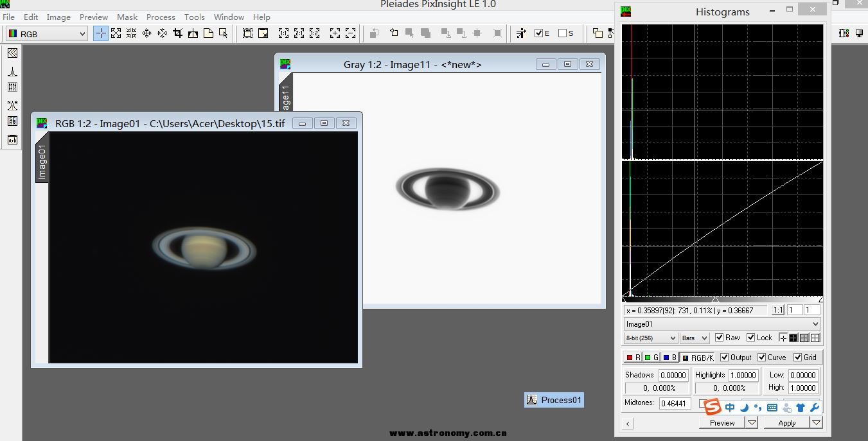The image size is (868, 441).
Task: Open the a+b PixelMath sidebar tool
Action: point(12,139)
